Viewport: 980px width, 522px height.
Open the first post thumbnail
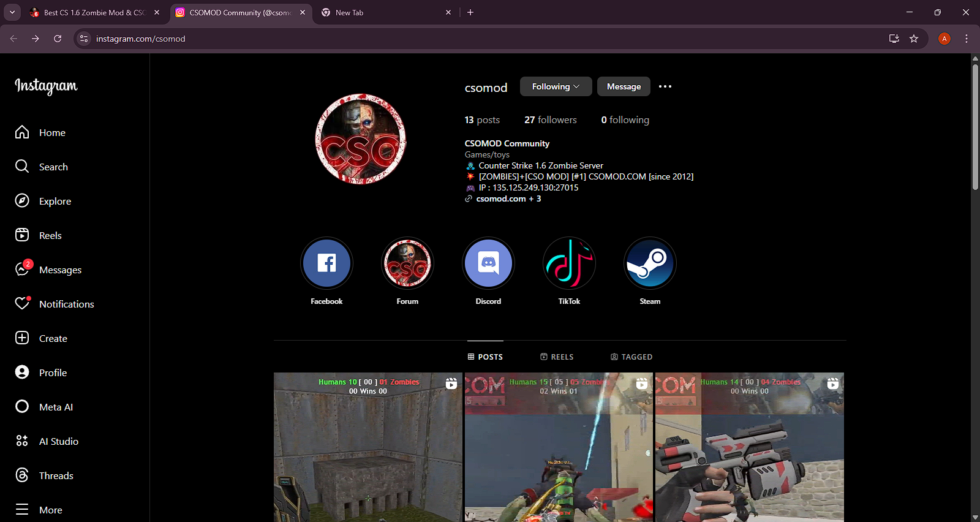point(367,447)
